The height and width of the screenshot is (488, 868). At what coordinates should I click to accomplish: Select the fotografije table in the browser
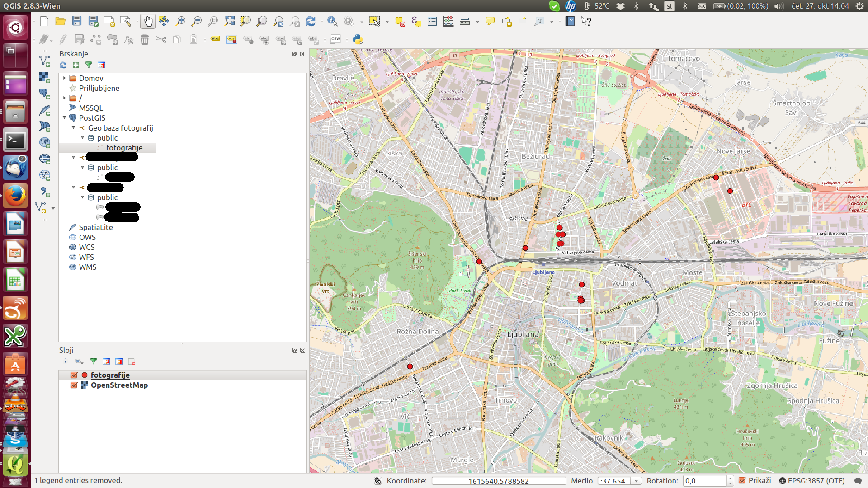pos(124,148)
